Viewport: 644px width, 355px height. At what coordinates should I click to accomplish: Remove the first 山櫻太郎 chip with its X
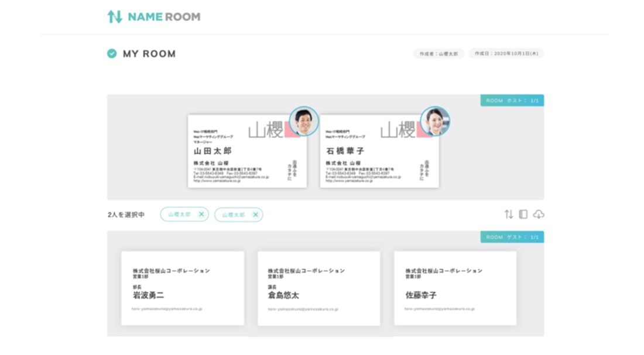(x=201, y=214)
